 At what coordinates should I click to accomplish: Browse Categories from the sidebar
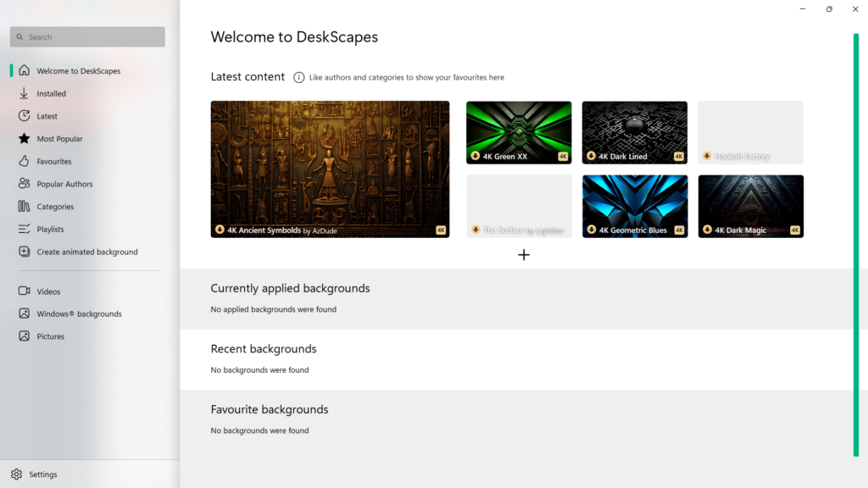(87, 207)
